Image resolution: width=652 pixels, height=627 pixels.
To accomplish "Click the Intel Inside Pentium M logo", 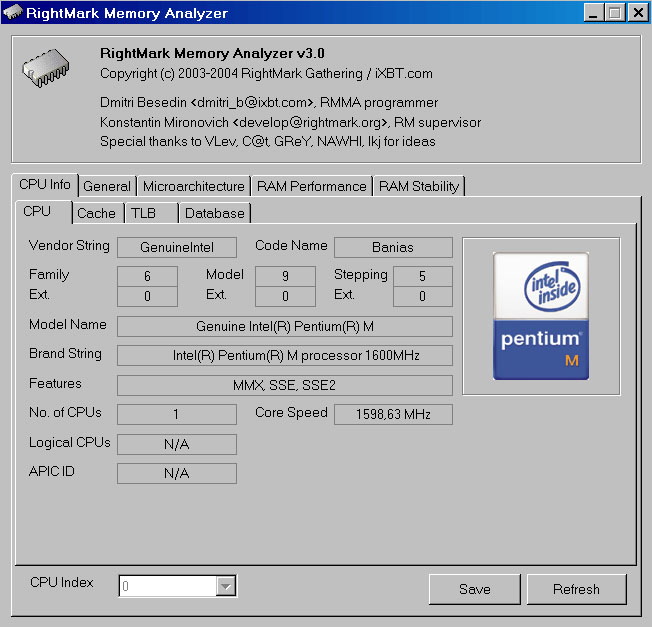I will tap(541, 316).
